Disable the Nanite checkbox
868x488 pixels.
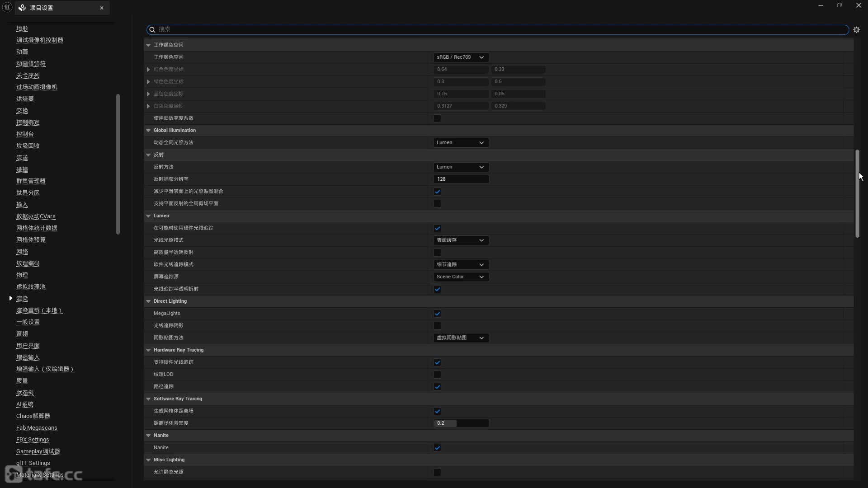click(x=437, y=448)
